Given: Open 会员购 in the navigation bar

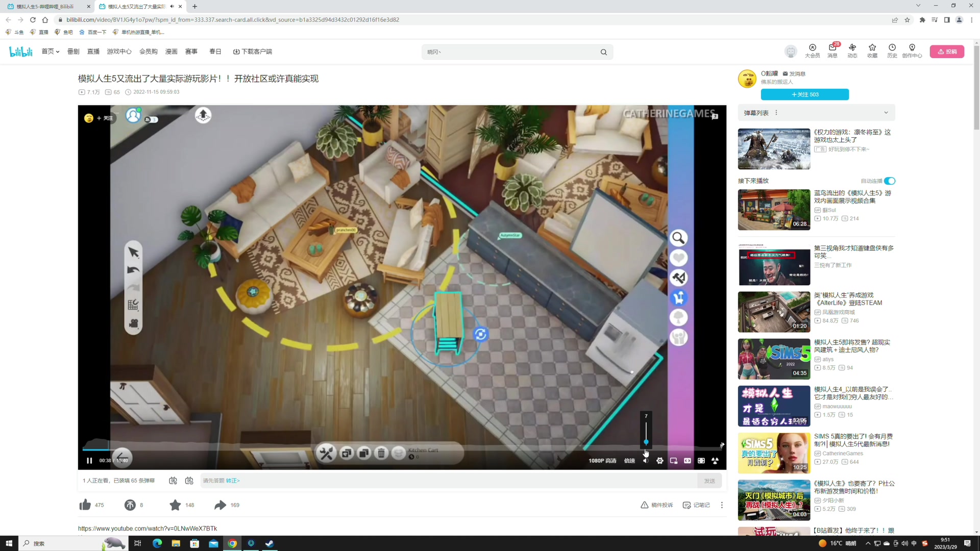Looking at the screenshot, I should [x=149, y=52].
